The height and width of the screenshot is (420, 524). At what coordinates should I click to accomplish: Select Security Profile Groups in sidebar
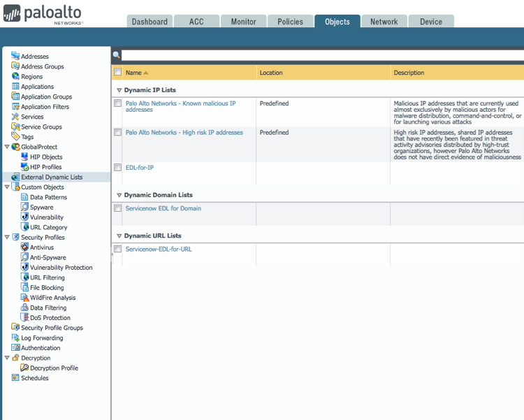[x=52, y=328]
